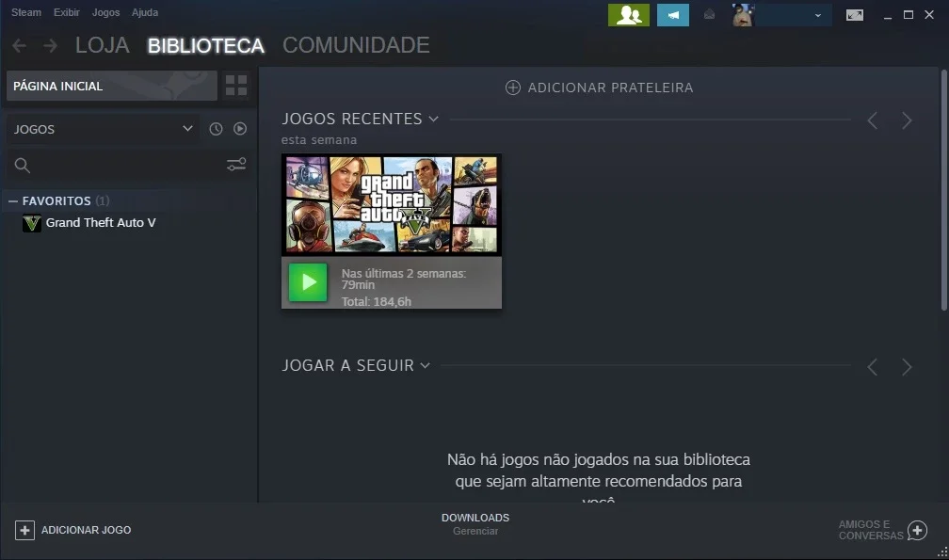This screenshot has width=949, height=560.
Task: Open the friends list green icon
Action: [629, 15]
